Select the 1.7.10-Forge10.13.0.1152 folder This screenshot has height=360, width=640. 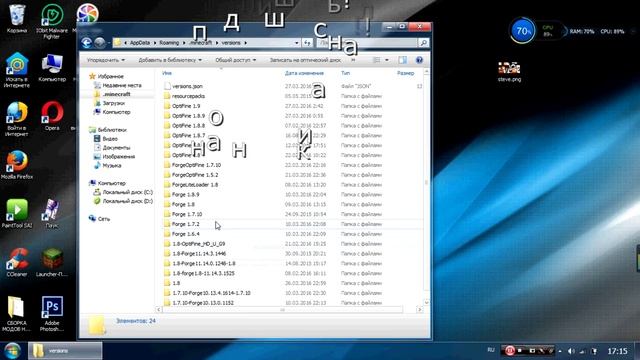coord(198,303)
